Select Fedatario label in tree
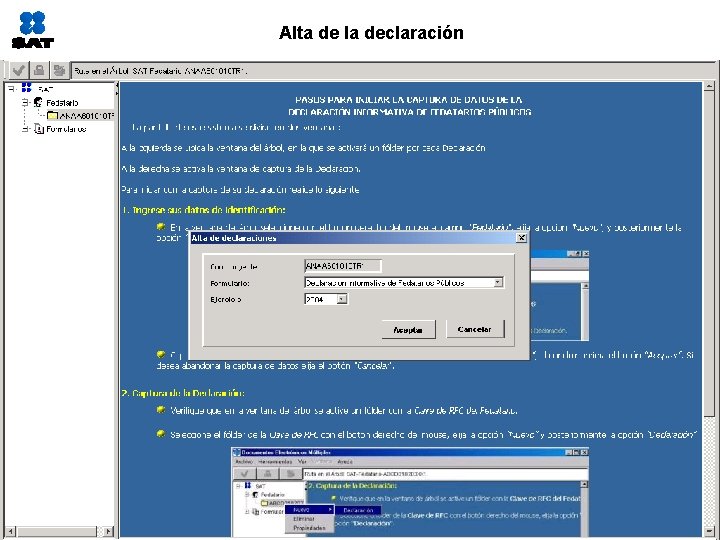The image size is (720, 540). click(62, 103)
